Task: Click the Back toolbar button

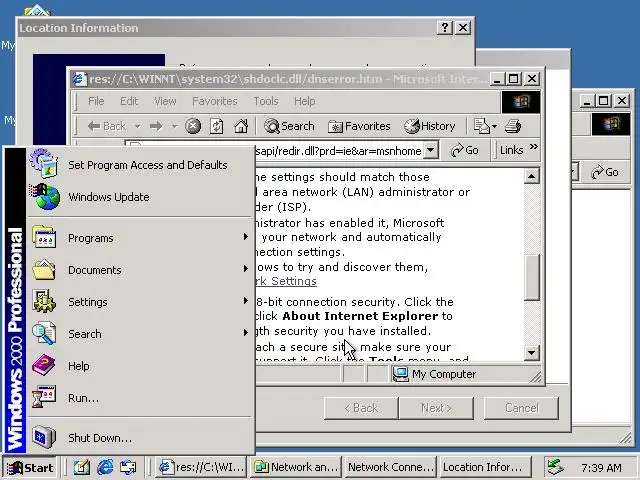Action: (107, 126)
